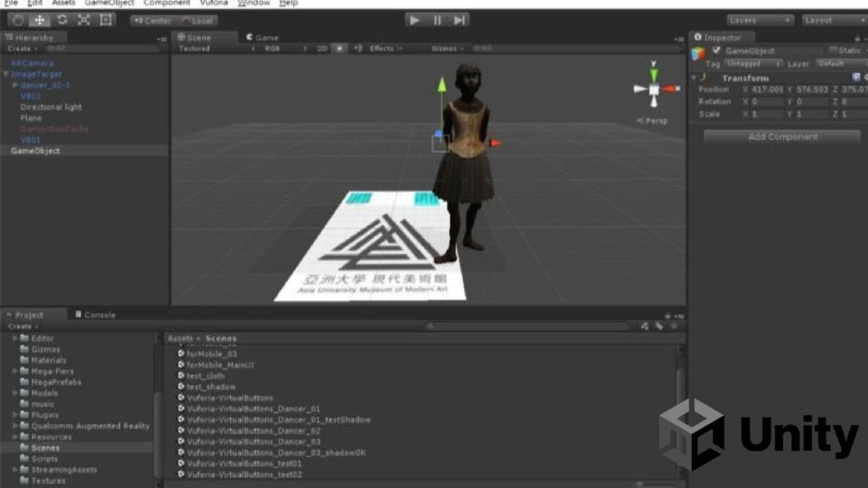Screen dimensions: 868x488
Task: Click the orientation gizmo center cube
Action: click(654, 89)
